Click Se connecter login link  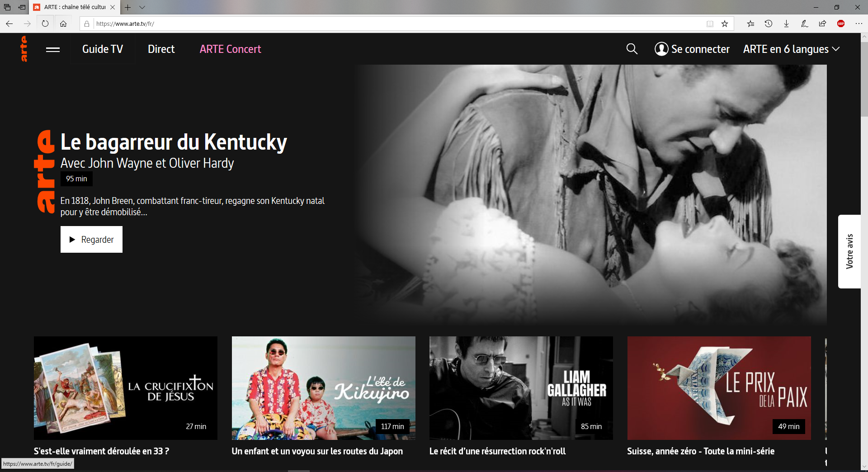point(700,49)
